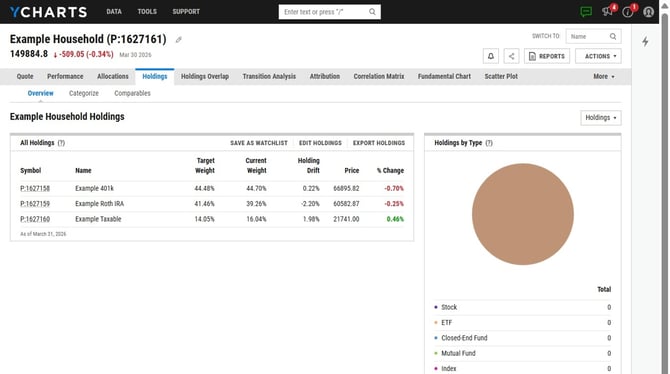This screenshot has width=670, height=374.
Task: Click the 0.46% change value
Action: click(395, 219)
